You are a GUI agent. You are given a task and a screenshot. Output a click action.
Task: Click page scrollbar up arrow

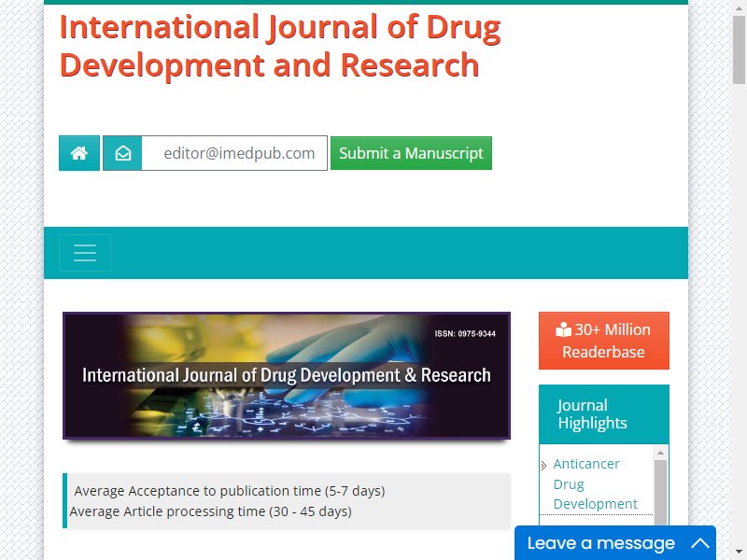[739, 7]
